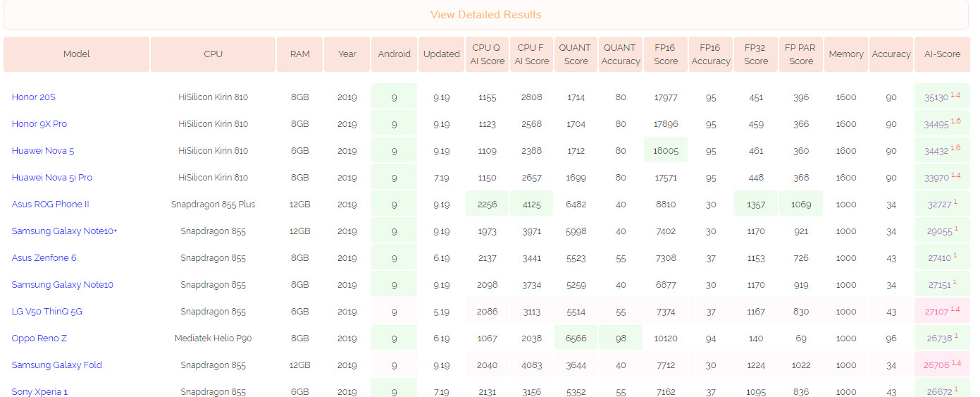This screenshot has width=980, height=397.
Task: Open the Samsung Galaxy Fold link
Action: [57, 365]
